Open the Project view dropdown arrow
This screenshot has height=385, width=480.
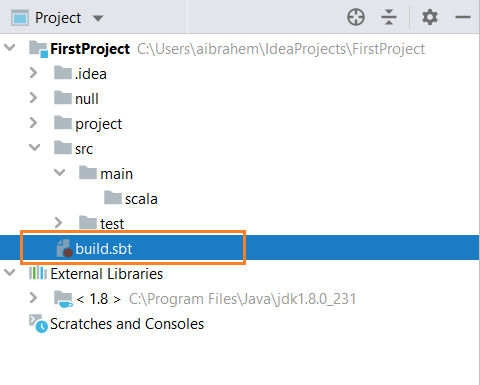(x=98, y=18)
